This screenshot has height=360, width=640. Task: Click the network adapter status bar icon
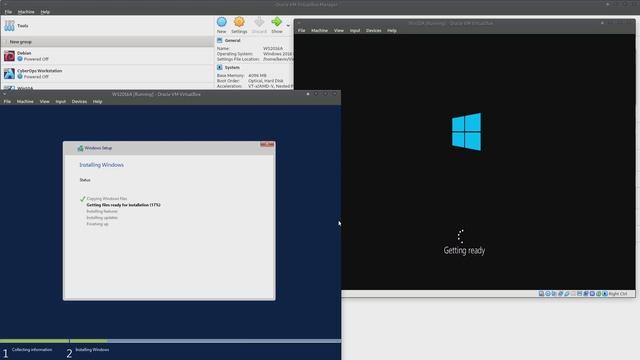(x=560, y=293)
